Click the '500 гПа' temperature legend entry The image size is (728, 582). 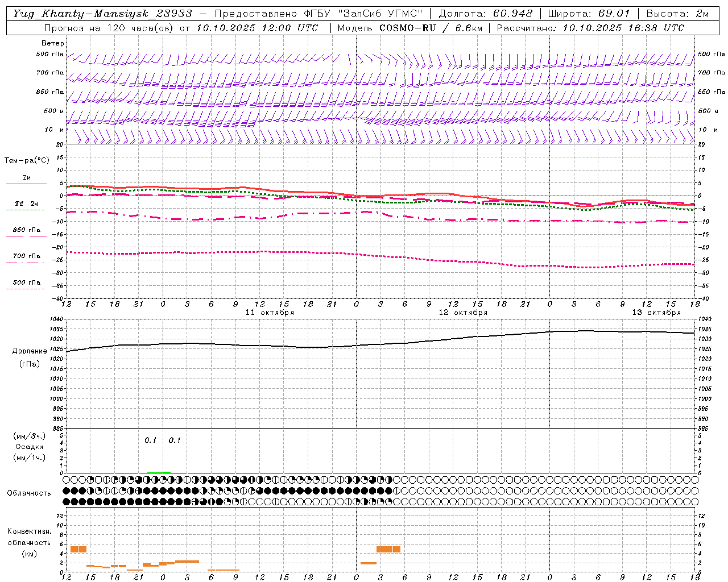26,282
